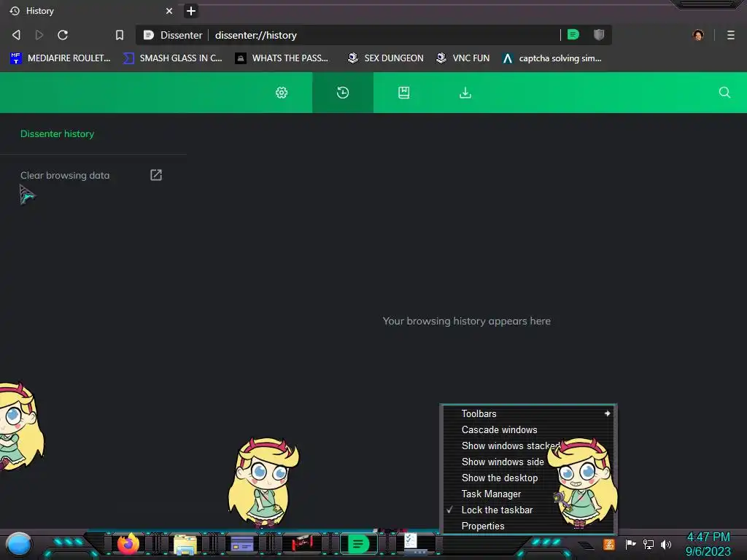Viewport: 747px width, 560px height.
Task: Open the purple window app on taskbar
Action: pos(242,544)
